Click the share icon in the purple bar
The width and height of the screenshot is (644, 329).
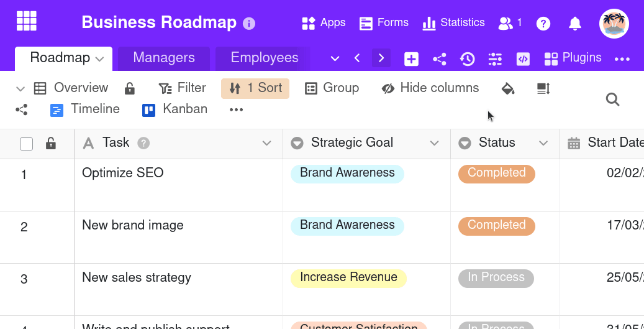coord(439,58)
